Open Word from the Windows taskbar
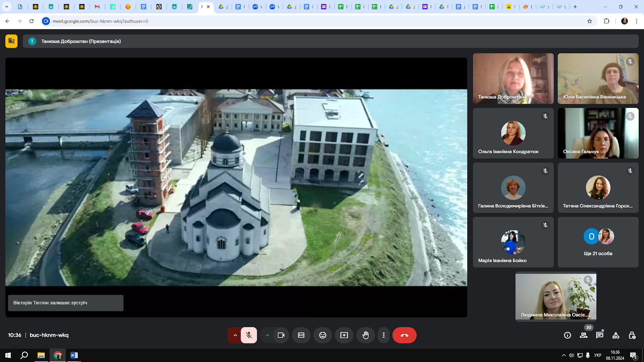The image size is (644, 362). point(74,355)
